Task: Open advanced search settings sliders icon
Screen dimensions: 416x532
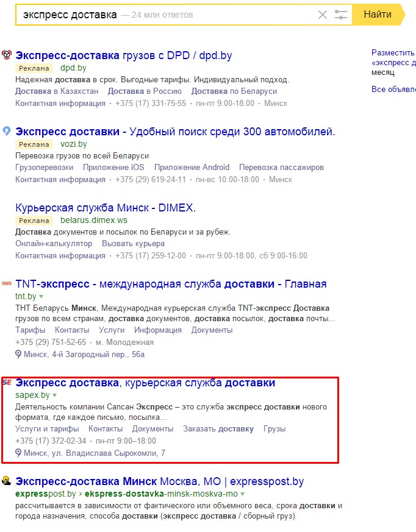Action: pos(340,15)
